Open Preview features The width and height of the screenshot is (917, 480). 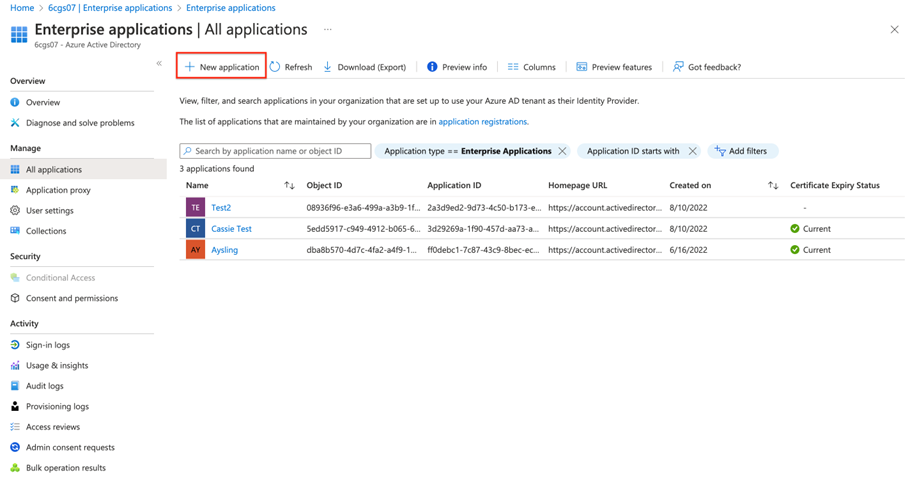click(x=613, y=67)
